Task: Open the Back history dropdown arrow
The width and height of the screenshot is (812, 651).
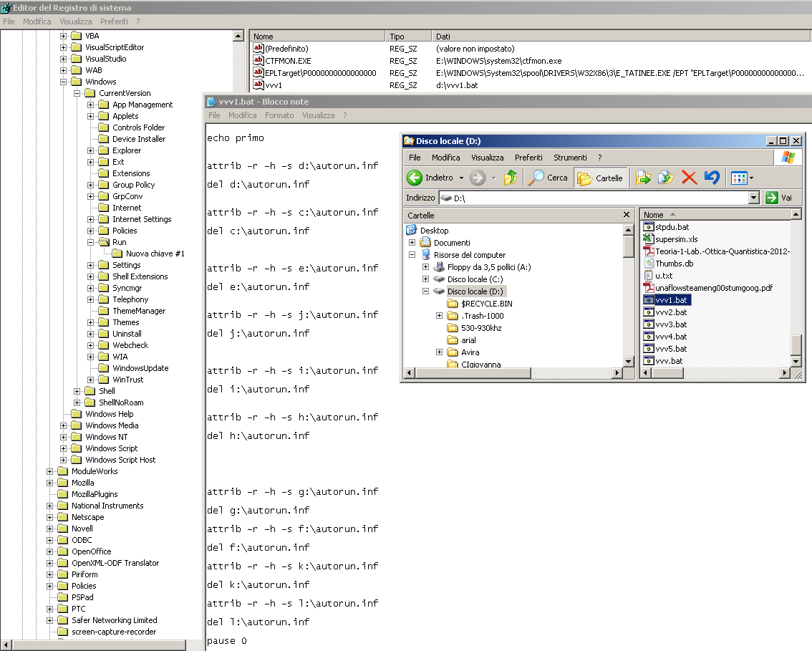Action: [461, 178]
